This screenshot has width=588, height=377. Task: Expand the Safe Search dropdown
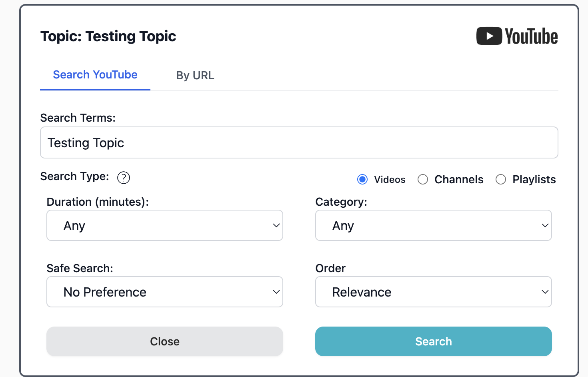click(x=165, y=292)
